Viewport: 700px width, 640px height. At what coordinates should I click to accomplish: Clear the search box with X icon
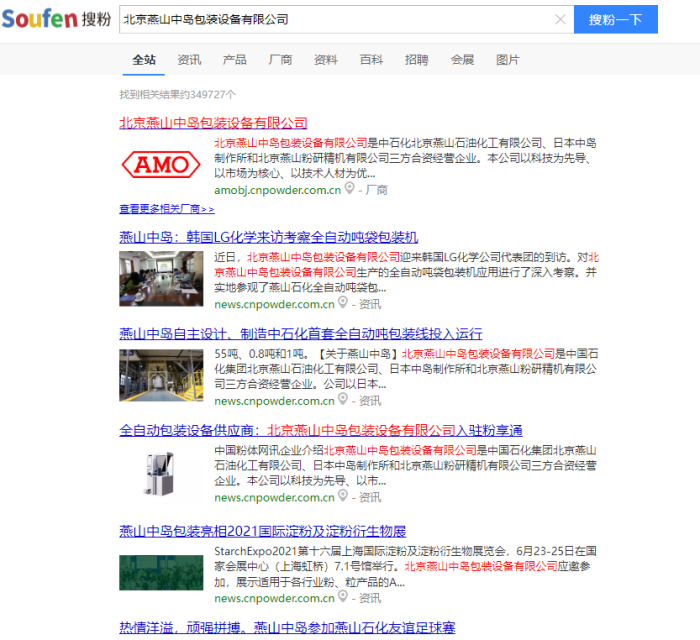[x=560, y=20]
